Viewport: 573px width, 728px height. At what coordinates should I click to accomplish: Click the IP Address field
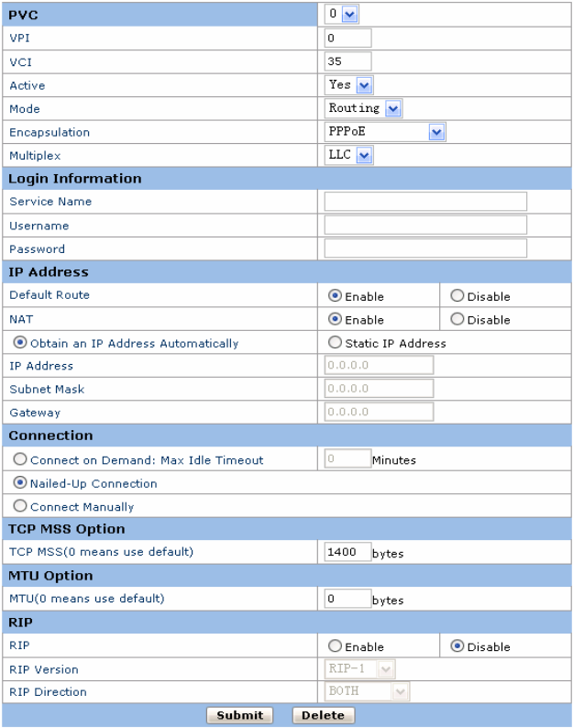(x=379, y=366)
